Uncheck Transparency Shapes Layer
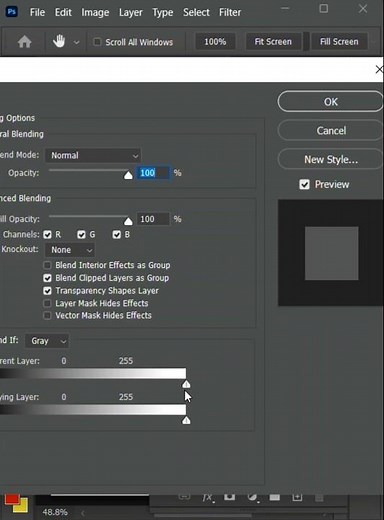 click(x=47, y=291)
